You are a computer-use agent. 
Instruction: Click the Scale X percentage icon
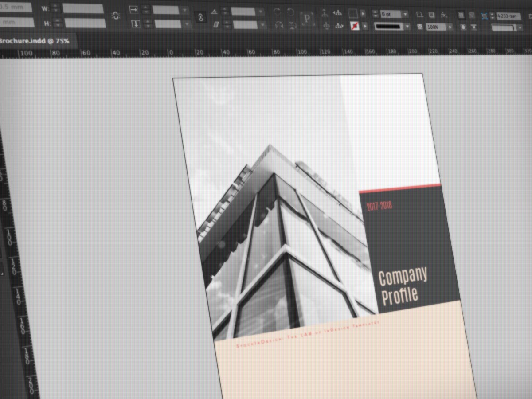click(x=134, y=10)
